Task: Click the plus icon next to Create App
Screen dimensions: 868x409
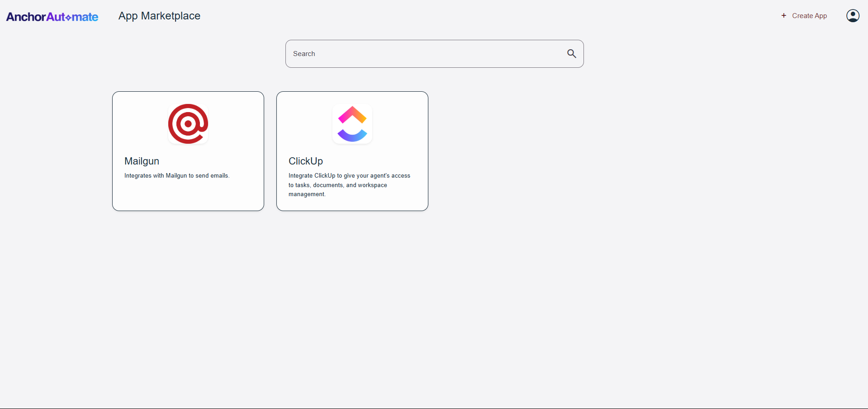Action: pyautogui.click(x=783, y=15)
